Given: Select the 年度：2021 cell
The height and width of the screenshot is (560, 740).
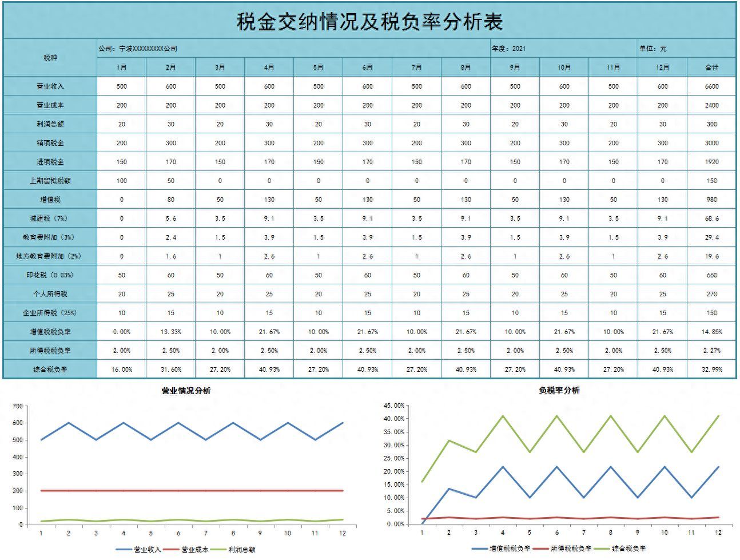Looking at the screenshot, I should tap(508, 49).
